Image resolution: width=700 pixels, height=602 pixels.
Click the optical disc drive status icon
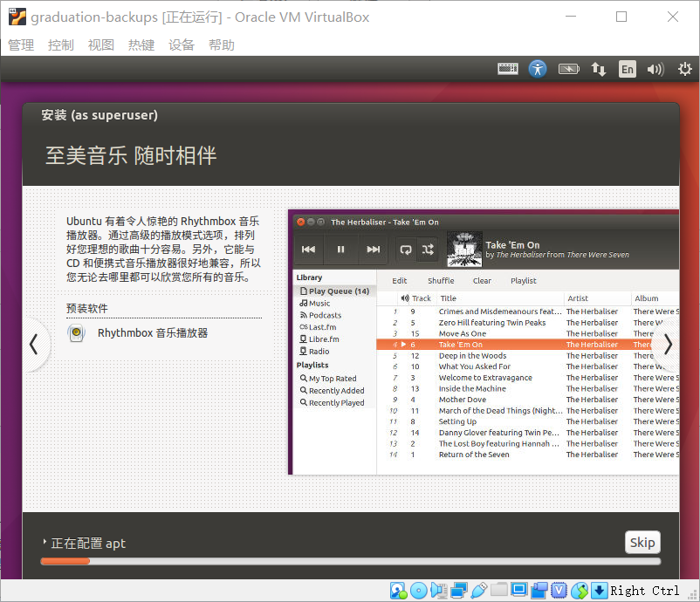(x=419, y=591)
